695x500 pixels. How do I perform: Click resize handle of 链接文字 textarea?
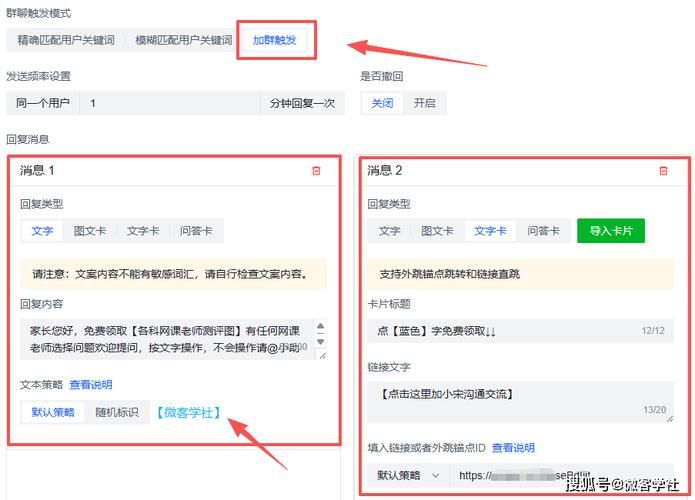pyautogui.click(x=670, y=419)
